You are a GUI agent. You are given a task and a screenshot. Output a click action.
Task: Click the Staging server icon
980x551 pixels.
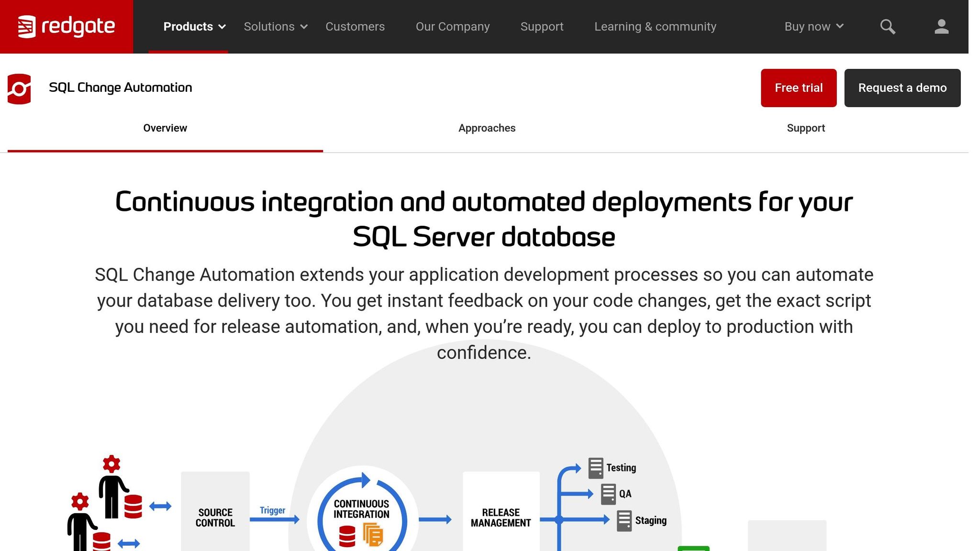[624, 519]
